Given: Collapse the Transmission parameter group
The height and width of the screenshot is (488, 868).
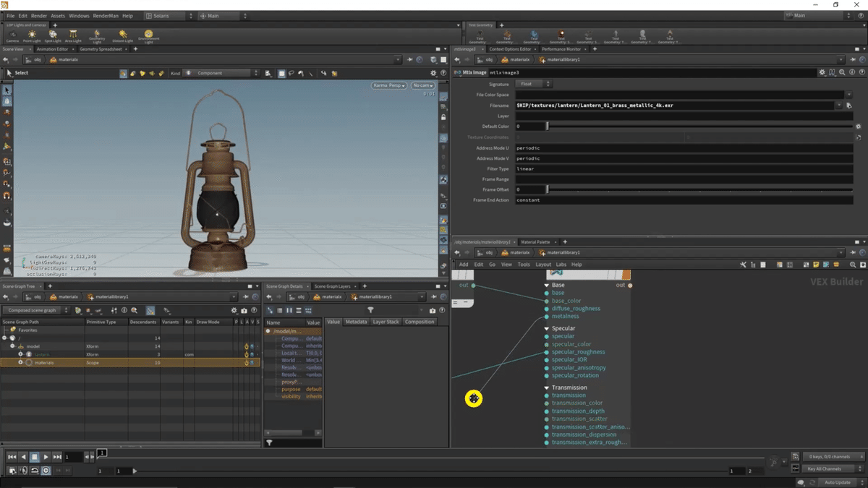Looking at the screenshot, I should [547, 388].
